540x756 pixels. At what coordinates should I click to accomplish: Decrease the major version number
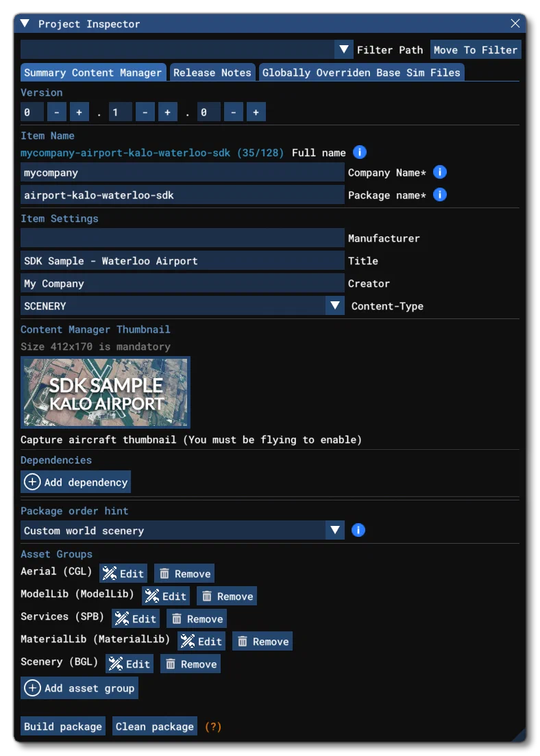(x=56, y=112)
